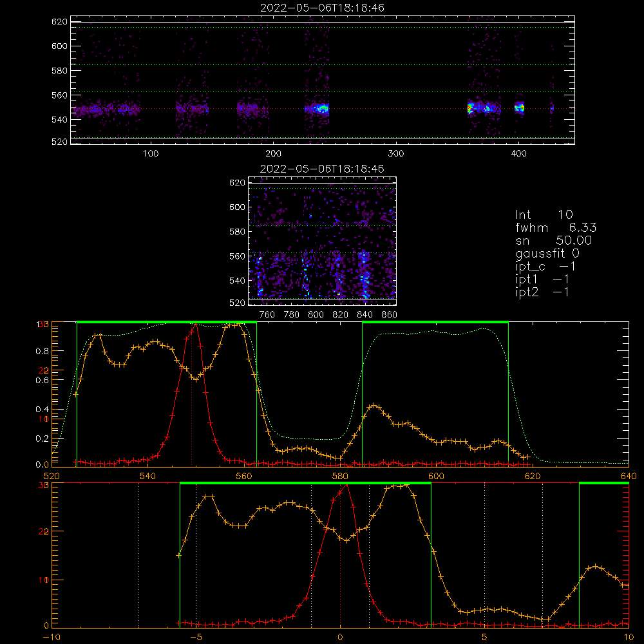Screen dimensions: 644x644
Task: Click the '0.2' y-axis label of profile plot
Action: 43,439
